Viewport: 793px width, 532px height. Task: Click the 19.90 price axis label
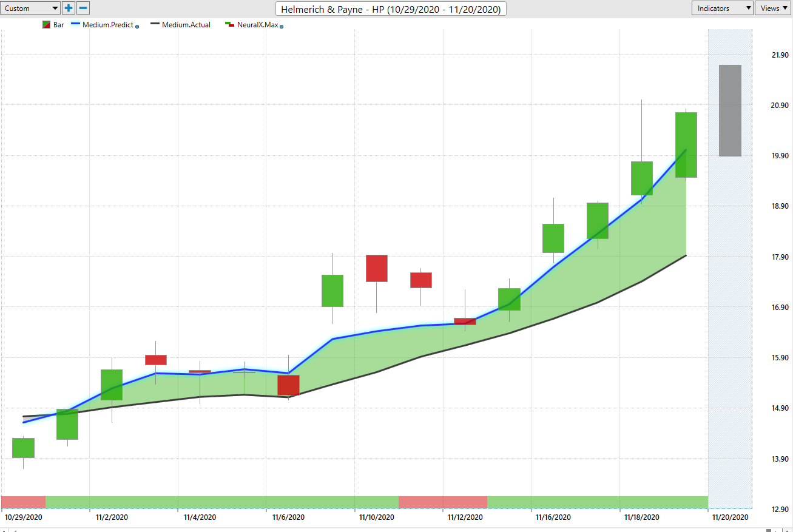tap(780, 156)
